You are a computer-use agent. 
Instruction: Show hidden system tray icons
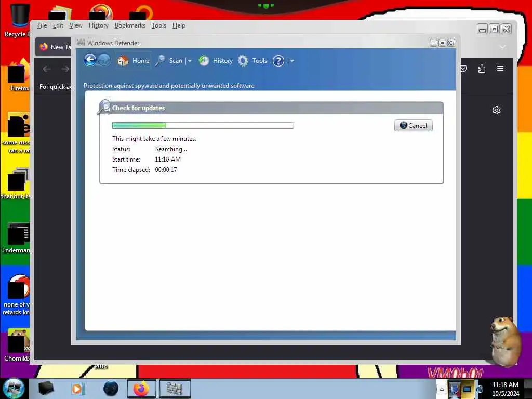pos(442,389)
